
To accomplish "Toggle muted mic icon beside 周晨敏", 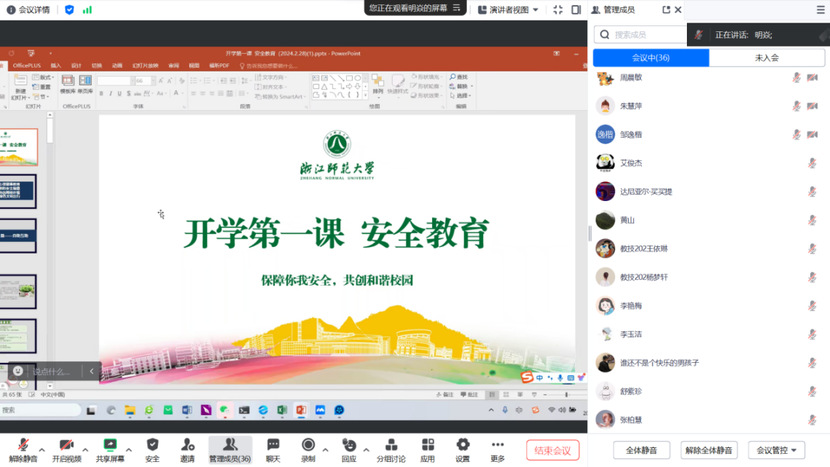I will [x=797, y=77].
